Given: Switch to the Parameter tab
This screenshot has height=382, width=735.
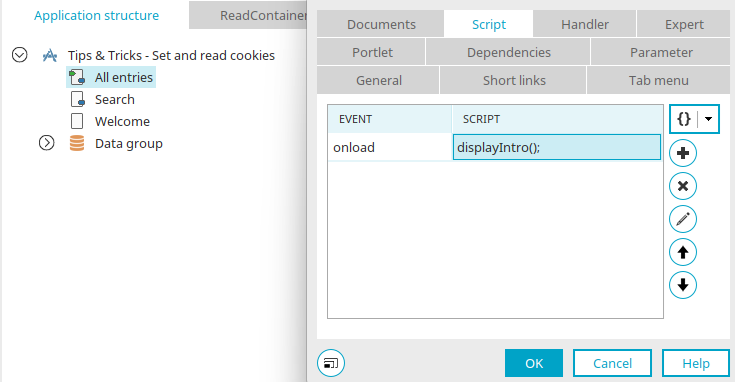Looking at the screenshot, I should tap(661, 52).
